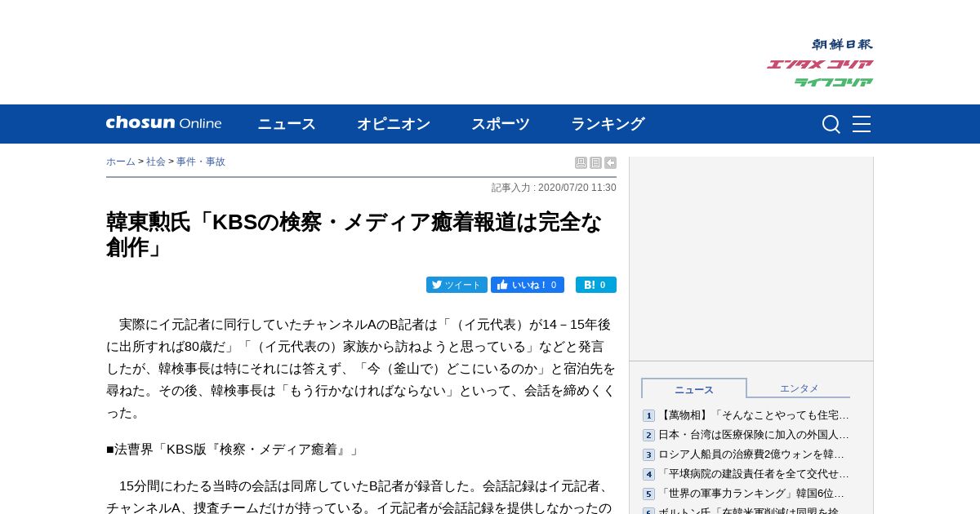980x514 pixels.
Task: Open the hamburger menu icon
Action: point(862,124)
